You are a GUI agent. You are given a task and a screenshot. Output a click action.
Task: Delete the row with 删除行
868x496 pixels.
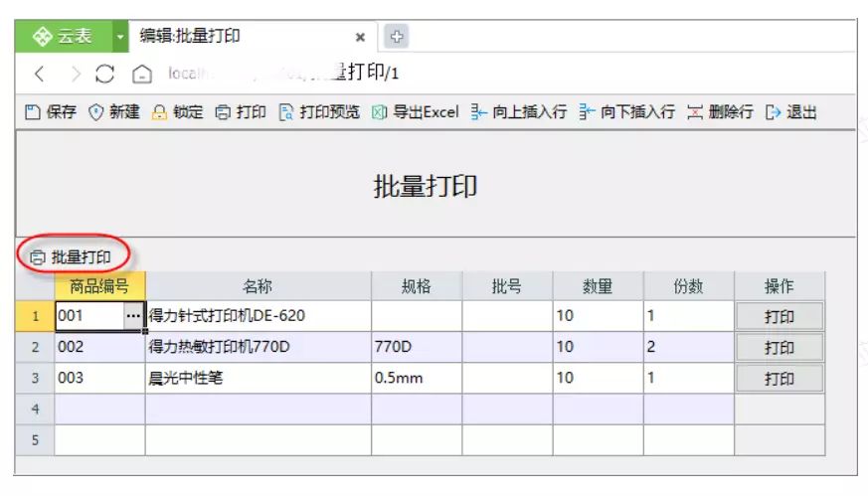pos(720,112)
